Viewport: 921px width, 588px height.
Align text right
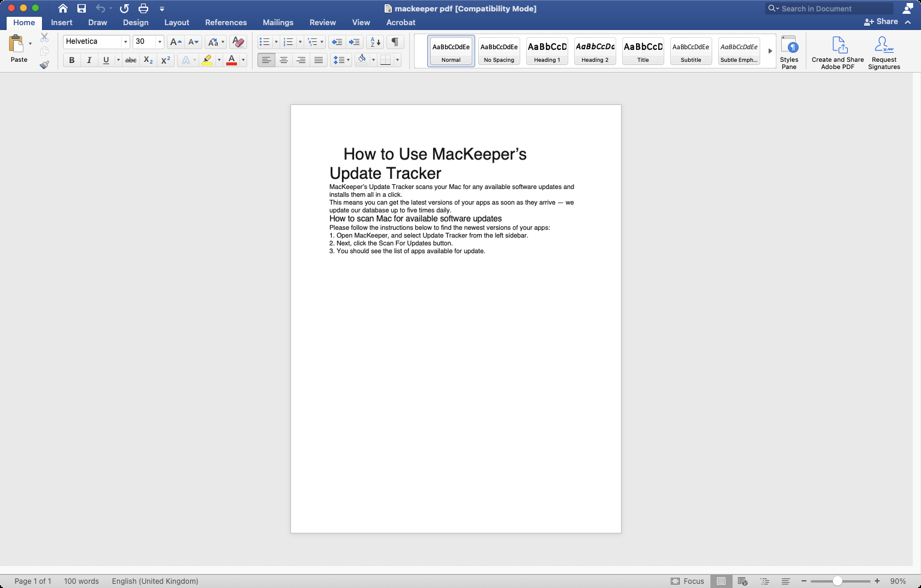click(x=301, y=60)
